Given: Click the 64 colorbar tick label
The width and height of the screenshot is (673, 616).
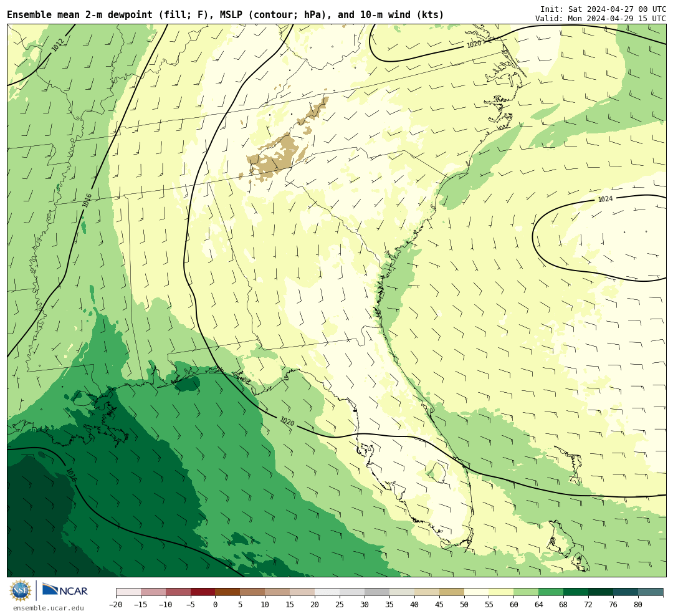Looking at the screenshot, I should click(x=539, y=605).
